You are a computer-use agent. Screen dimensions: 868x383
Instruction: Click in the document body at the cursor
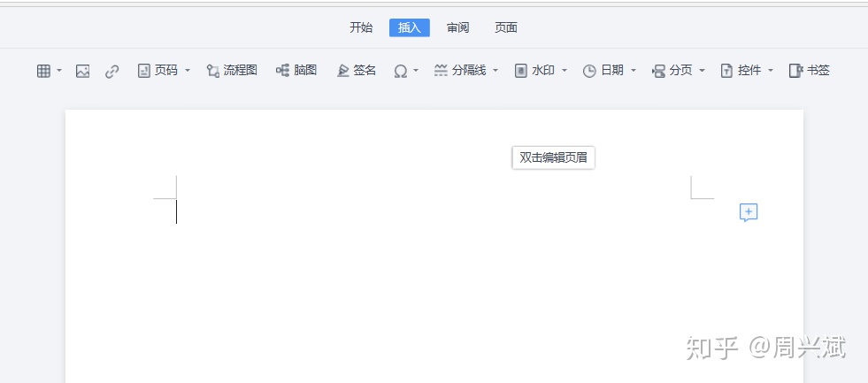(x=177, y=212)
